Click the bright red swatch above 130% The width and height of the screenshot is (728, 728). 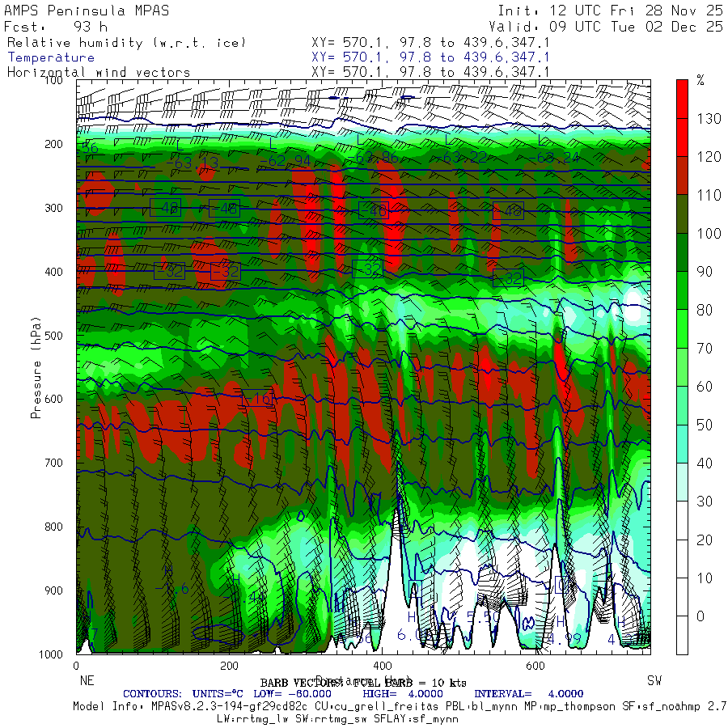tap(682, 99)
